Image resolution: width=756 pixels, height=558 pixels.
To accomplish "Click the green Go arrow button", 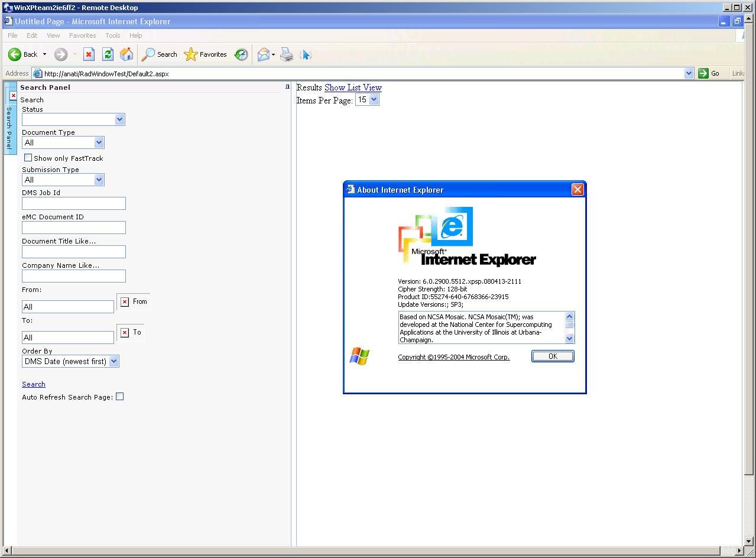I will click(703, 73).
